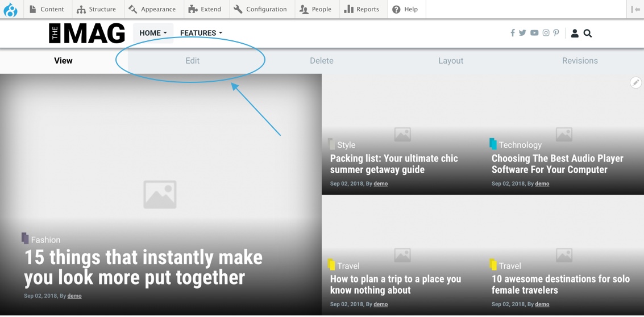Click the Drupal logo icon in admin toolbar
644x317 pixels.
[x=10, y=10]
